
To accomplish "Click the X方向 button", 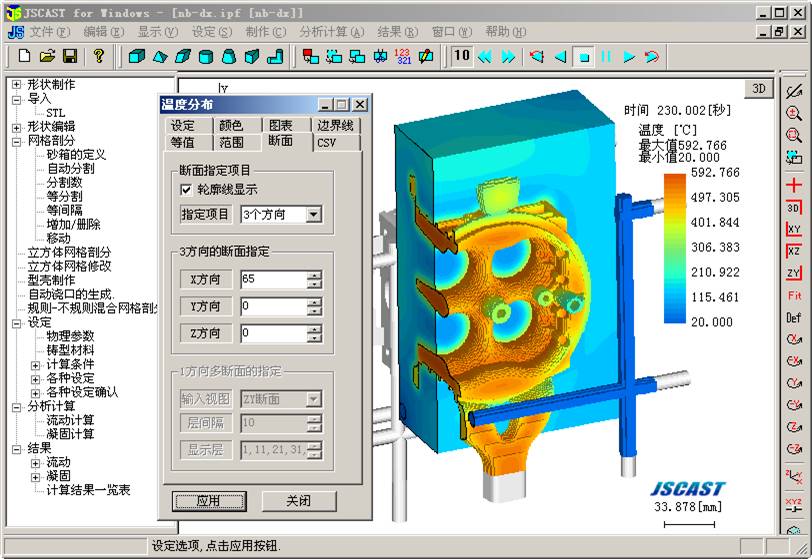I will 205,279.
